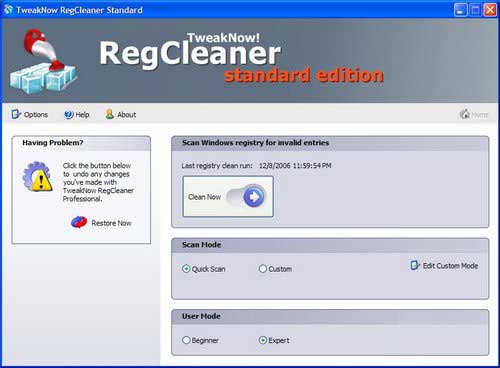Click Restore Now text link

pos(111,223)
